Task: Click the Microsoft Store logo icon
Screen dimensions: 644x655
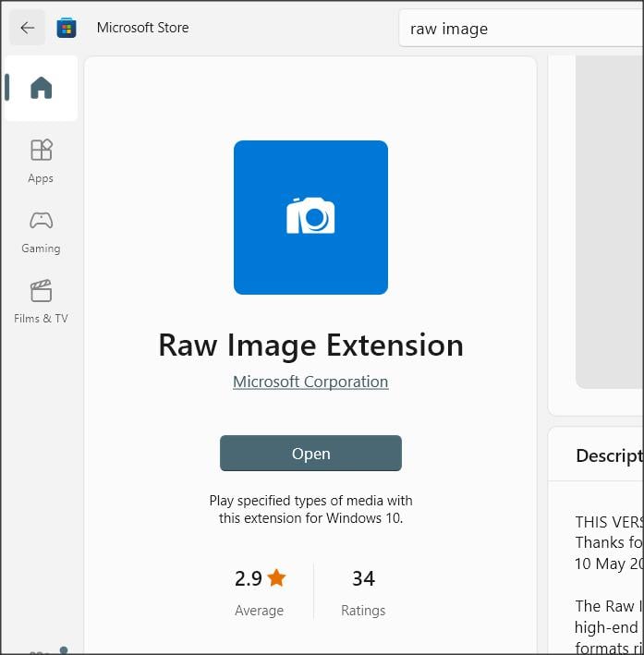Action: [x=67, y=28]
